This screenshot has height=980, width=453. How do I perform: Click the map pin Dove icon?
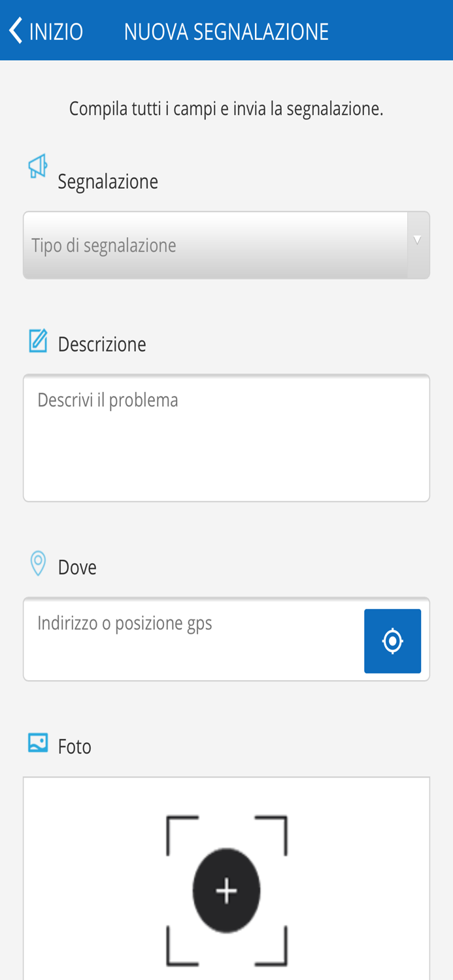pos(37,561)
